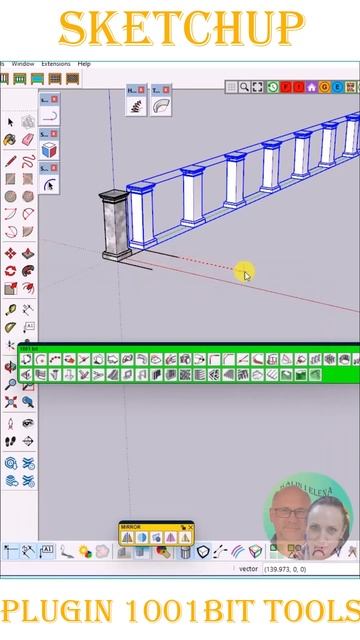Activate the Follow Me tool
The image size is (360, 640).
(28, 271)
